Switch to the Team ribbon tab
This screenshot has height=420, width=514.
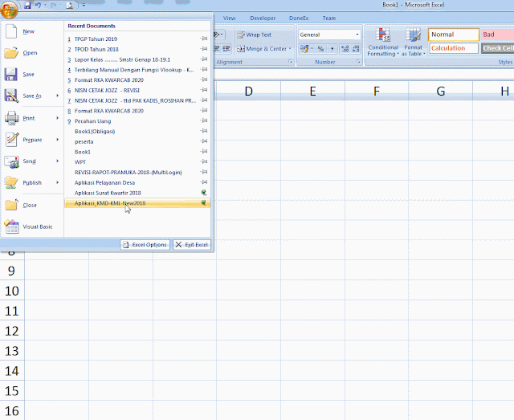point(328,18)
